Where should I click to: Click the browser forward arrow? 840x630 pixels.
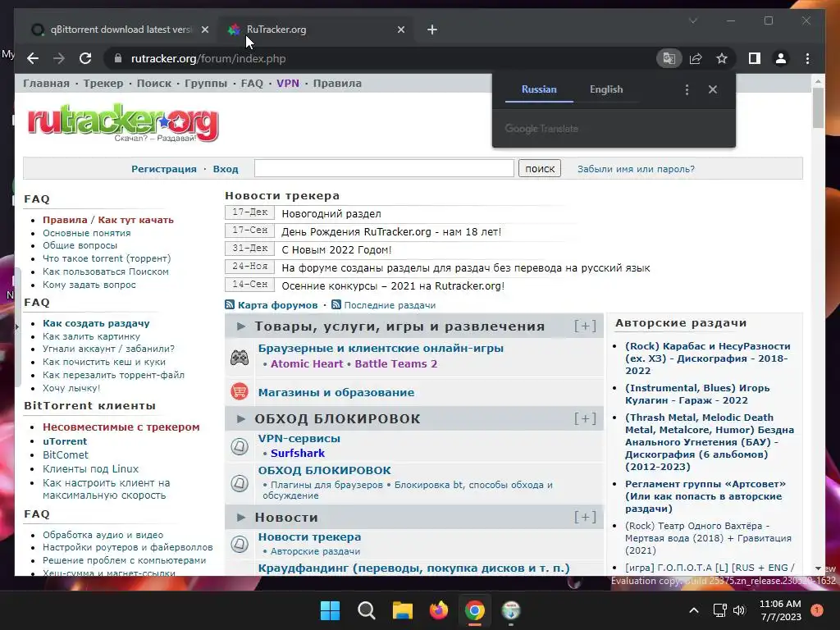coord(58,58)
